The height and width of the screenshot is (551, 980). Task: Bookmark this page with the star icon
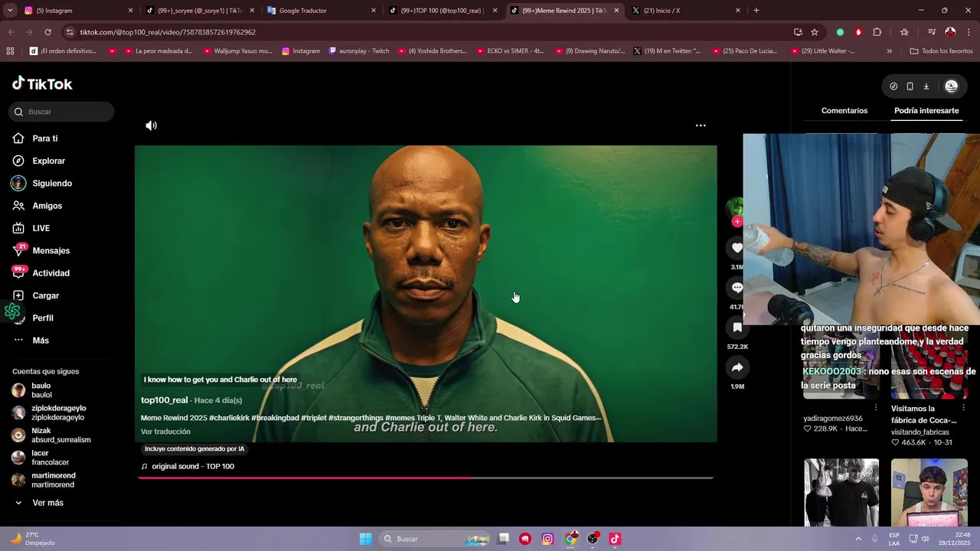point(815,32)
